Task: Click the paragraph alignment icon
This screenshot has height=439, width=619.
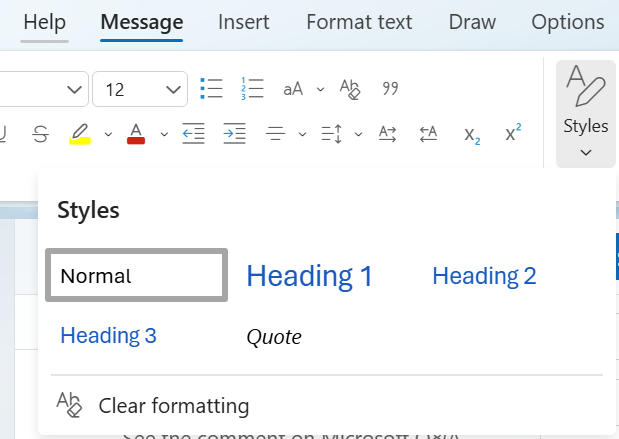Action: [x=275, y=134]
